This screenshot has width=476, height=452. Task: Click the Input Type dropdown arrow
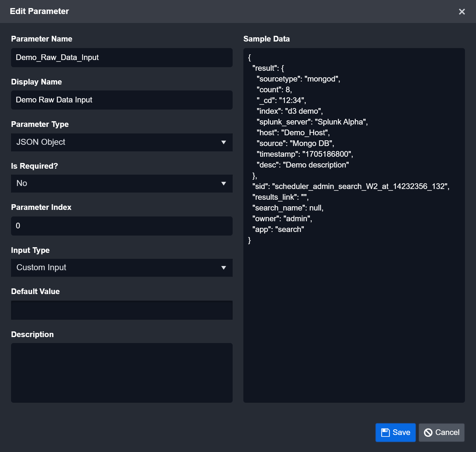coord(223,268)
